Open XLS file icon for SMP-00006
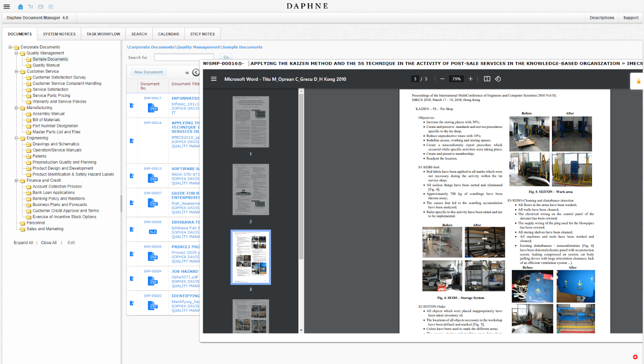This screenshot has width=644, height=364. (x=153, y=232)
